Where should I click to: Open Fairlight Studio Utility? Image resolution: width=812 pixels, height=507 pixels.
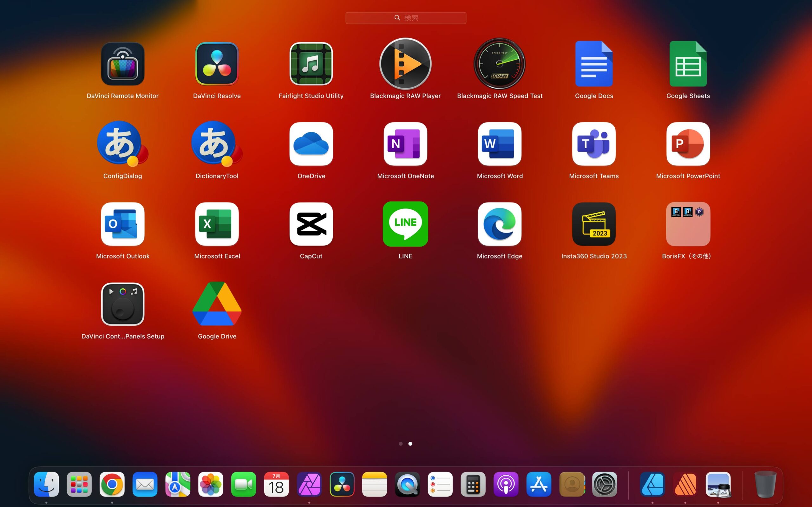[311, 64]
